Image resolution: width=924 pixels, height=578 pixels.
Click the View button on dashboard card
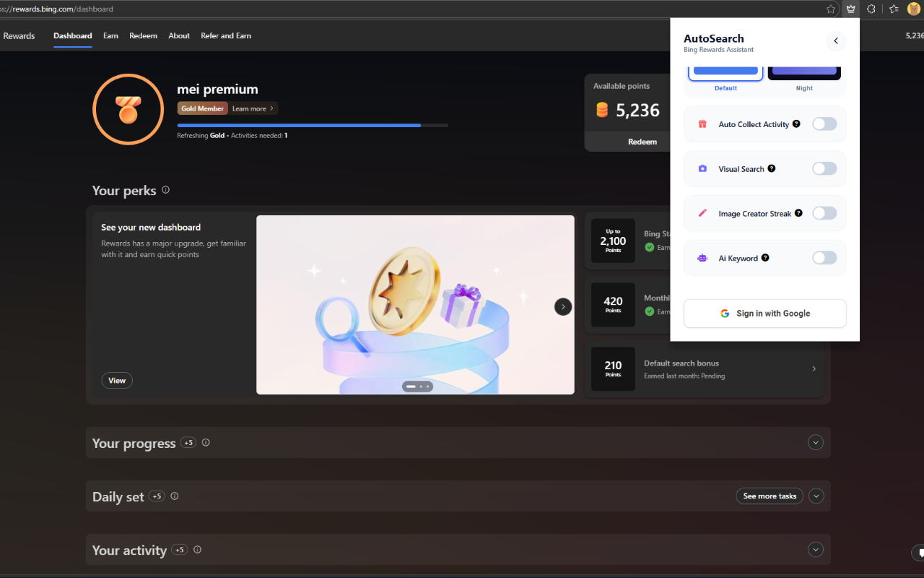pos(117,380)
